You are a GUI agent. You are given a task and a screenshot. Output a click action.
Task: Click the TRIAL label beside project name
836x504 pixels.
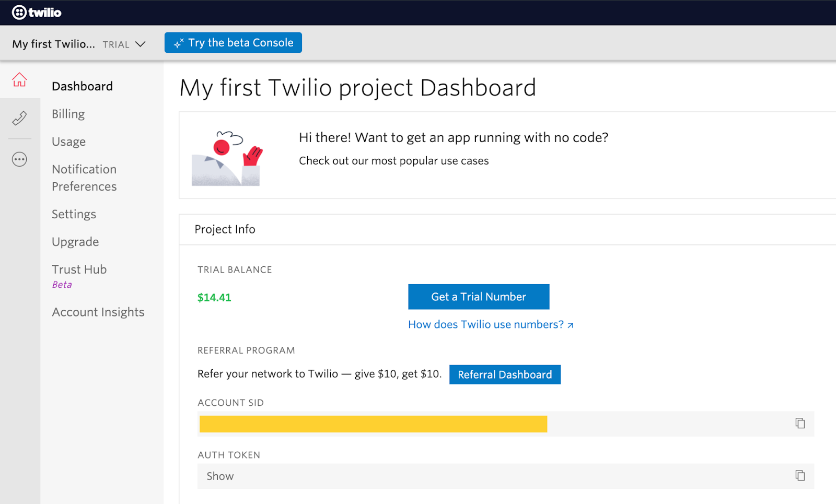116,44
